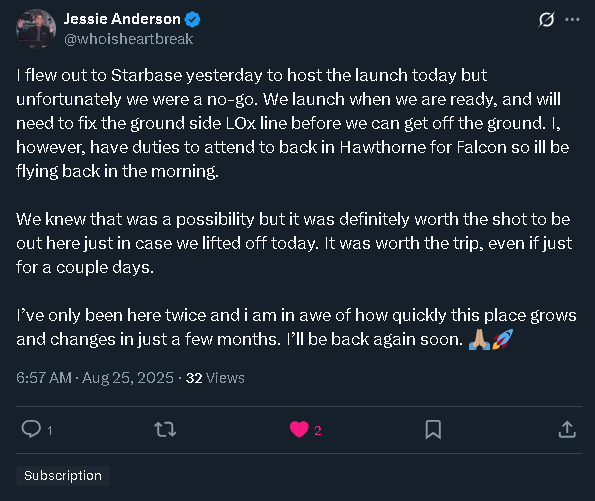The height and width of the screenshot is (501, 595).
Task: Open the three-dot more options menu
Action: 572,19
